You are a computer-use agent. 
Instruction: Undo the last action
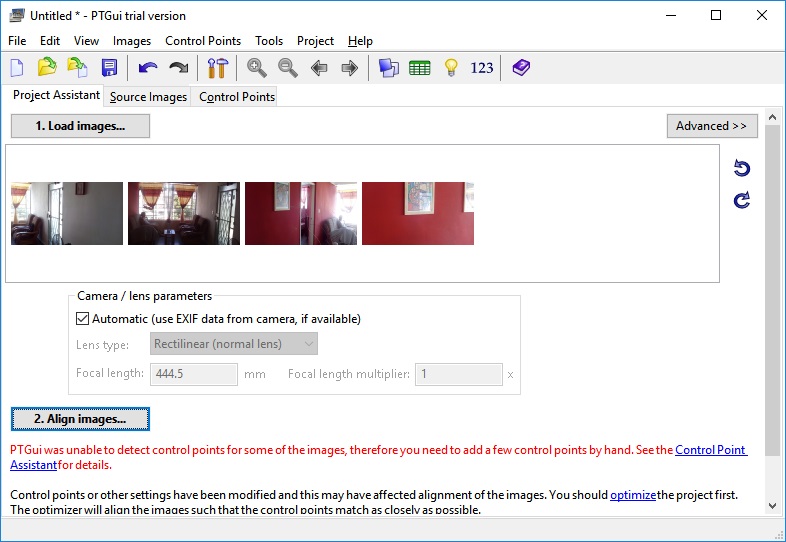(148, 67)
